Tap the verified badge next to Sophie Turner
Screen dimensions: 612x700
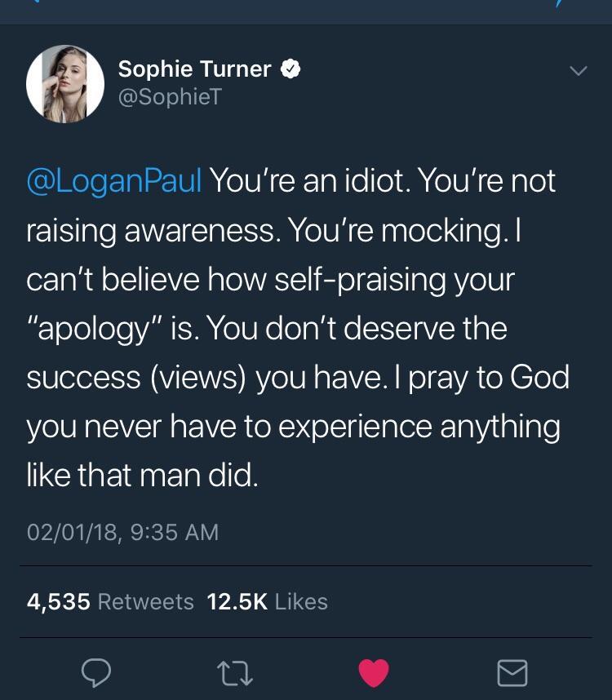point(290,69)
